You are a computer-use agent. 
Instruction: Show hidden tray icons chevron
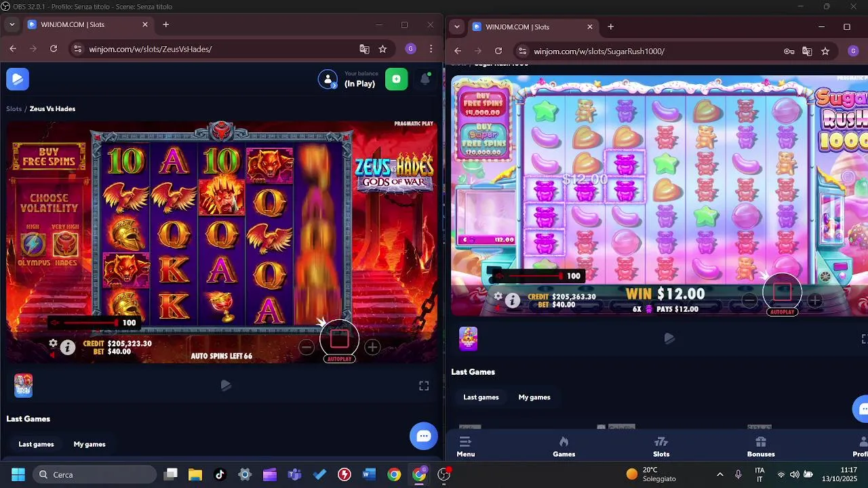click(x=719, y=474)
